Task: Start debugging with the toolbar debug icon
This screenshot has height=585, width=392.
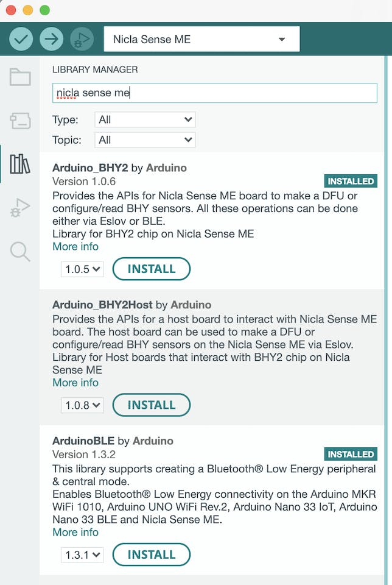Action: tap(82, 39)
